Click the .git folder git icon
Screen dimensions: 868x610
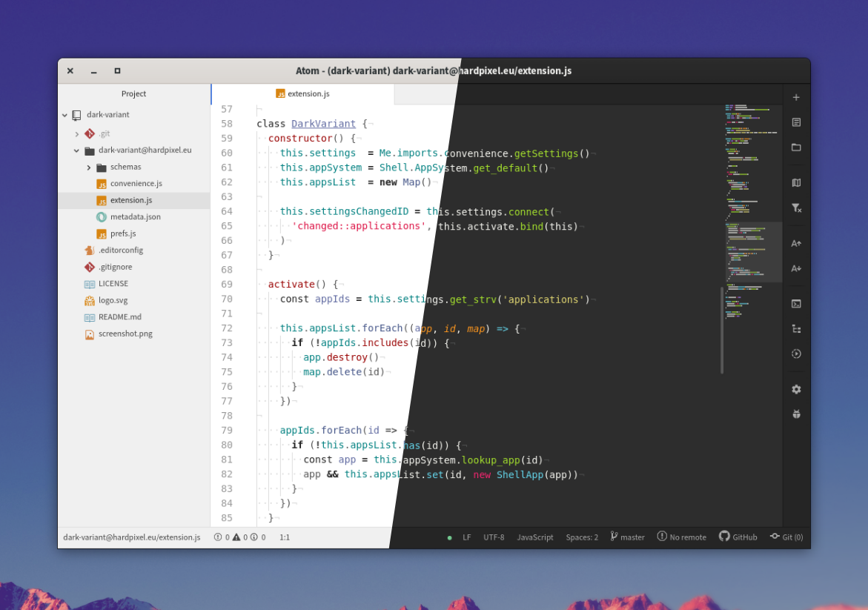[90, 133]
